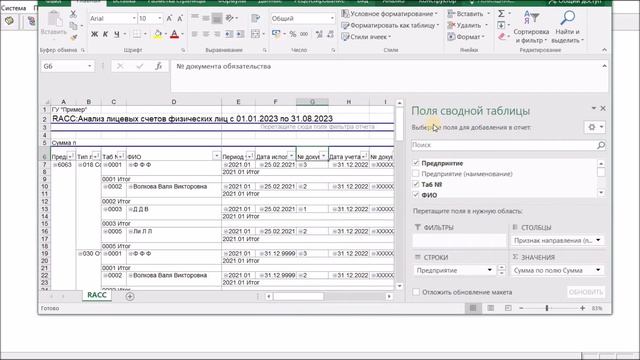Image resolution: width=640 pixels, height=360 pixels.
Task: Open the Name Box G6 dropdown
Action: click(x=89, y=66)
